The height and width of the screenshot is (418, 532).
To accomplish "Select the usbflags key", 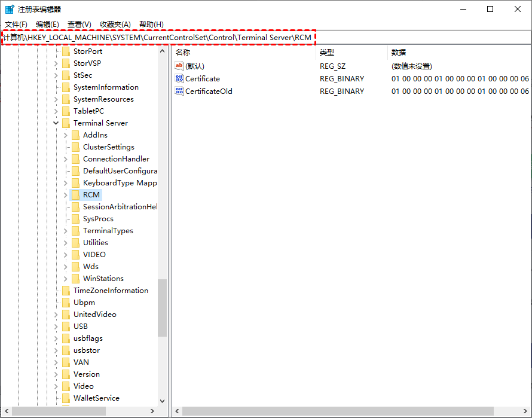I will pyautogui.click(x=88, y=338).
